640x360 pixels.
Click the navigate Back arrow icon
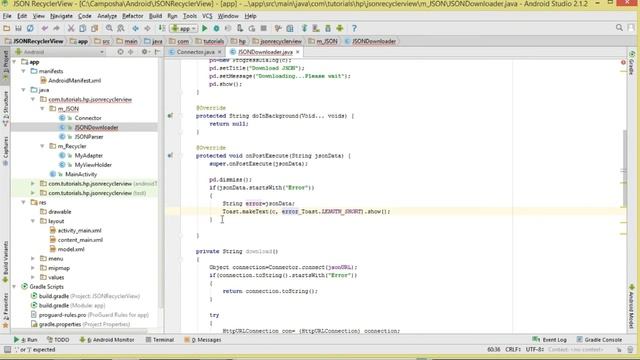(136, 28)
